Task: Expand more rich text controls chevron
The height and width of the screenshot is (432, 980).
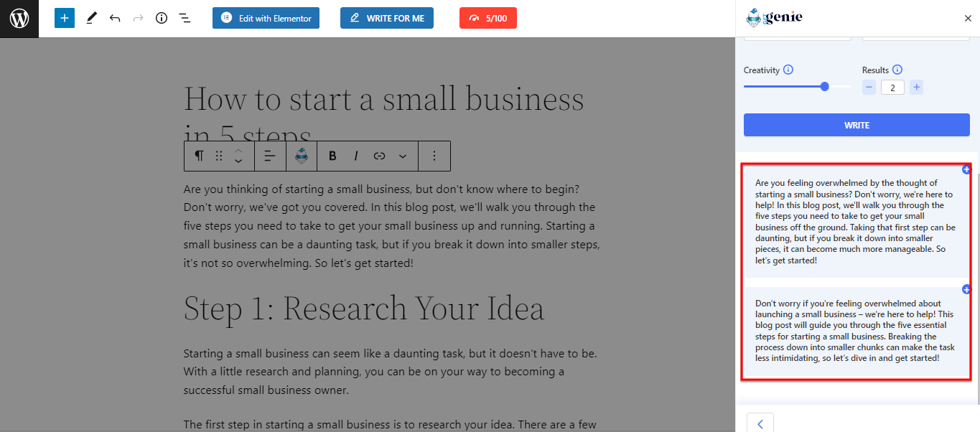Action: (403, 156)
